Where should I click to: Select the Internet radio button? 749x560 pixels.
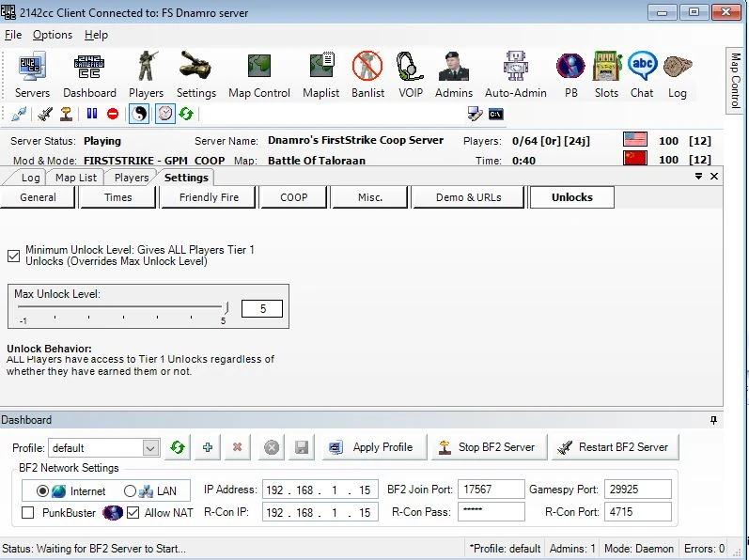pyautogui.click(x=42, y=490)
